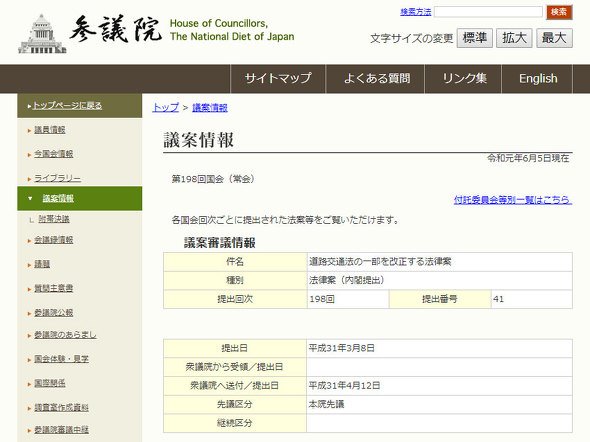Open 国際関係 in the sidebar
Image resolution: width=590 pixels, height=442 pixels.
point(50,383)
